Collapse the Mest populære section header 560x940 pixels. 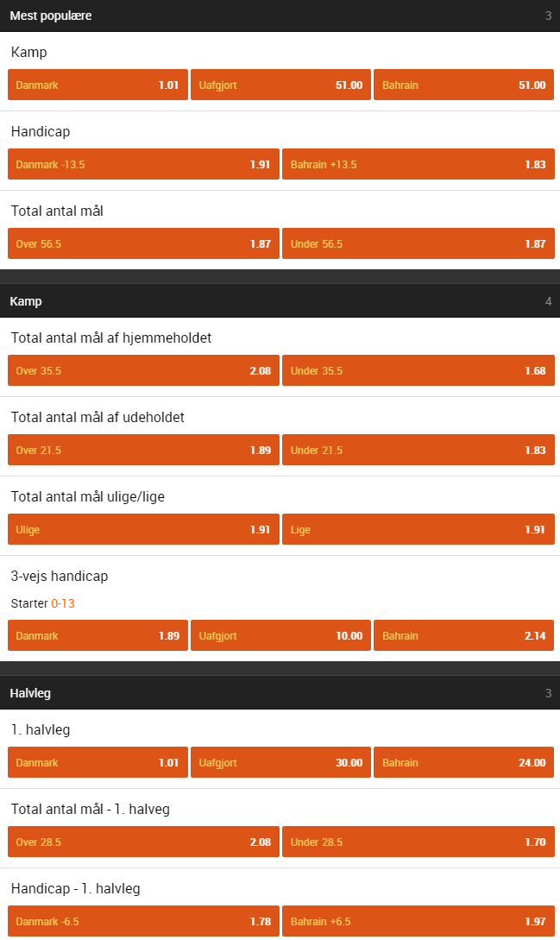(x=280, y=16)
